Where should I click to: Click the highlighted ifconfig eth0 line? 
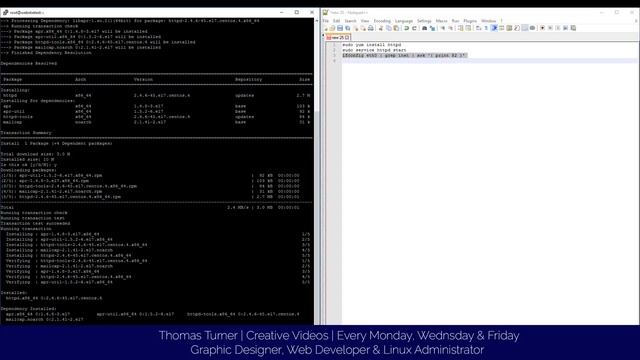pyautogui.click(x=404, y=55)
